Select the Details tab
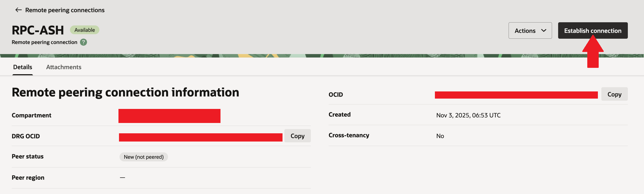The image size is (644, 194). tap(23, 67)
